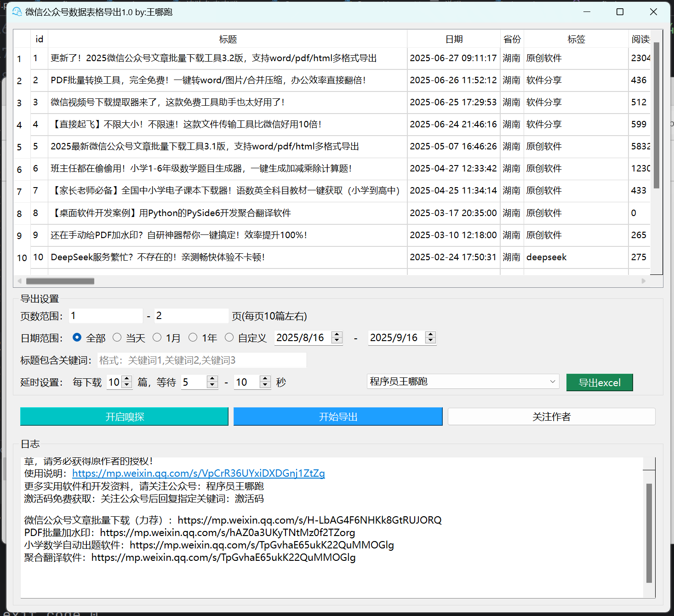Decrease the maximum wait seconds spinner
This screenshot has height=616, width=674.
point(265,385)
